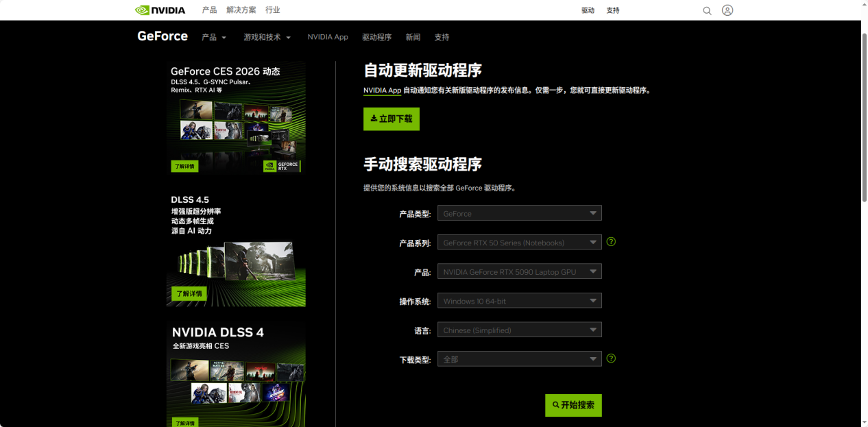868x427 pixels.
Task: Click the magnifier icon inside 开始搜索 button
Action: [x=555, y=405]
